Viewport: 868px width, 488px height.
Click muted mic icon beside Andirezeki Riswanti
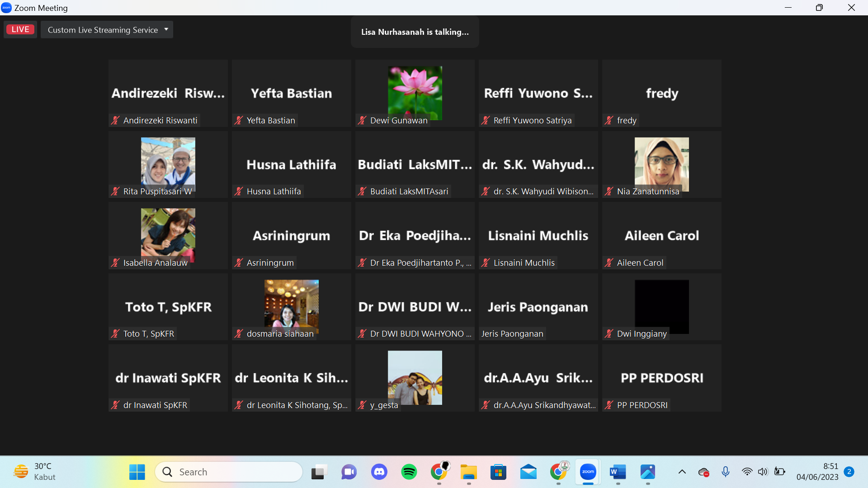click(x=115, y=120)
